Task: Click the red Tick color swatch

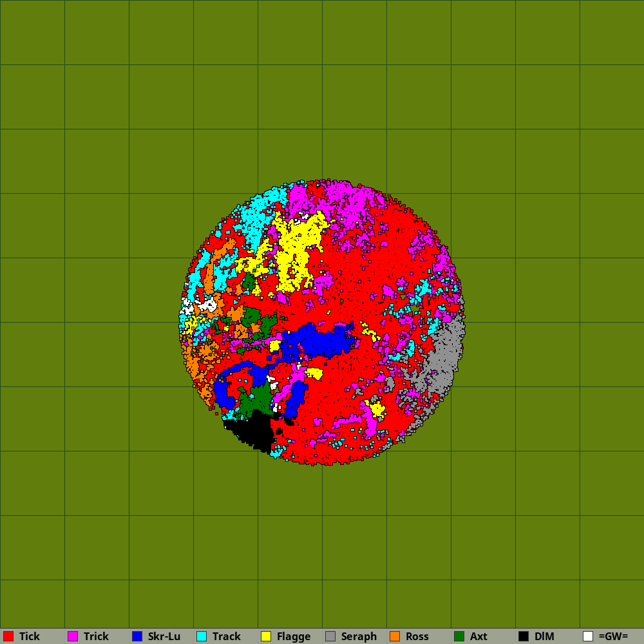Action: 8,636
